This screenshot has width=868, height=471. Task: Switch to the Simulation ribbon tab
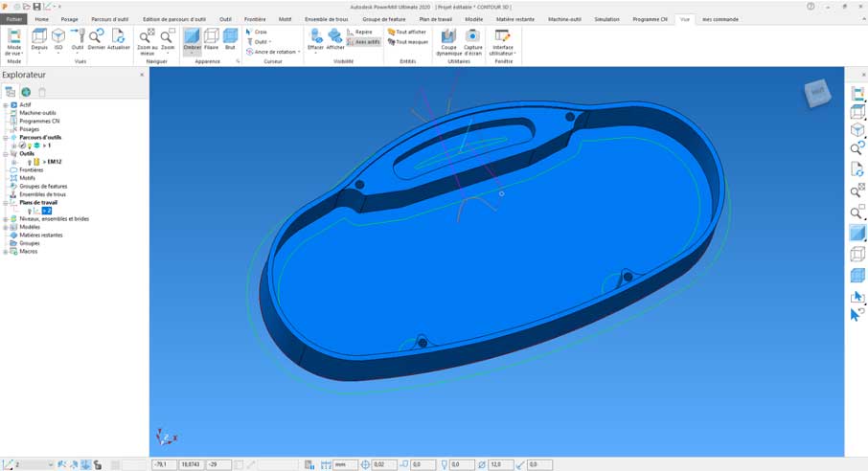pos(606,19)
